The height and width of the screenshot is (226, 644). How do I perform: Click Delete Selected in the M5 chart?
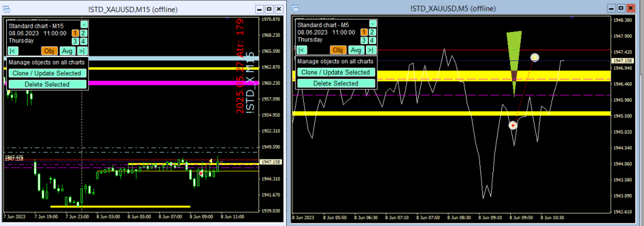336,83
